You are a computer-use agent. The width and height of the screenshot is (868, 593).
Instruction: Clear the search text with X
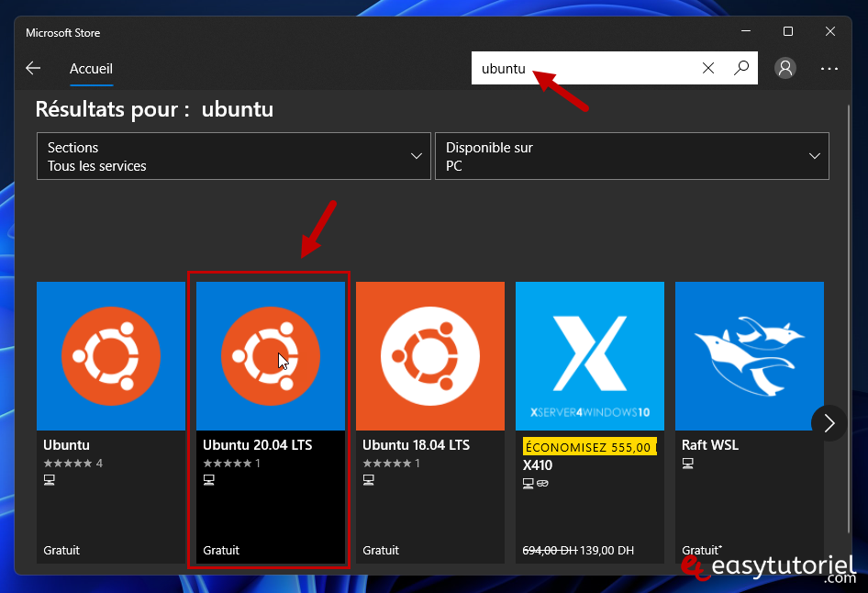tap(708, 68)
